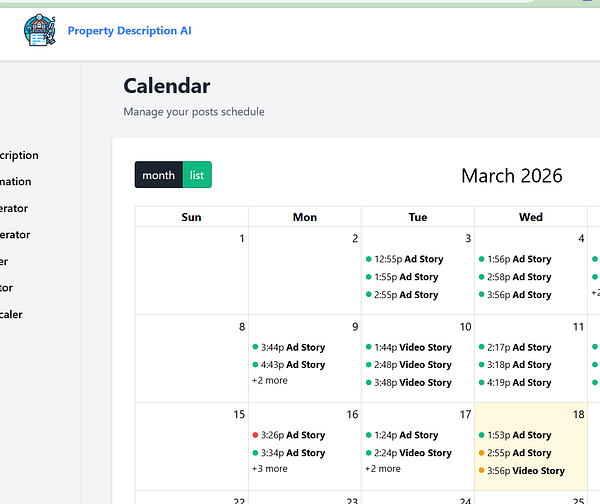Select day number 8 in calendar

pos(242,327)
